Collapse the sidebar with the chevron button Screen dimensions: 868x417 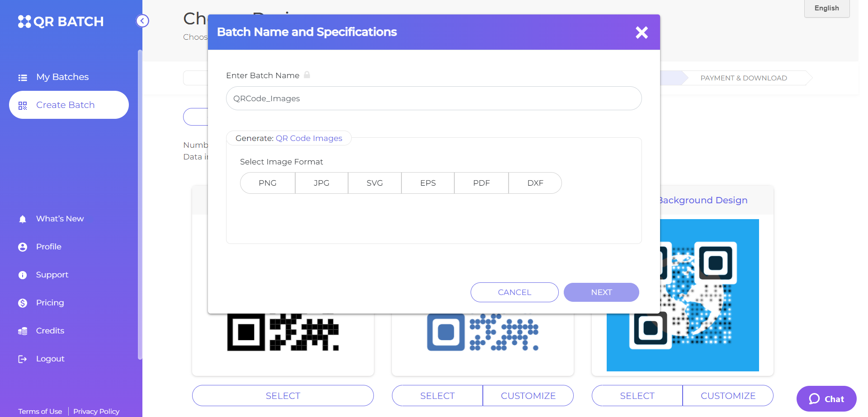pos(142,21)
